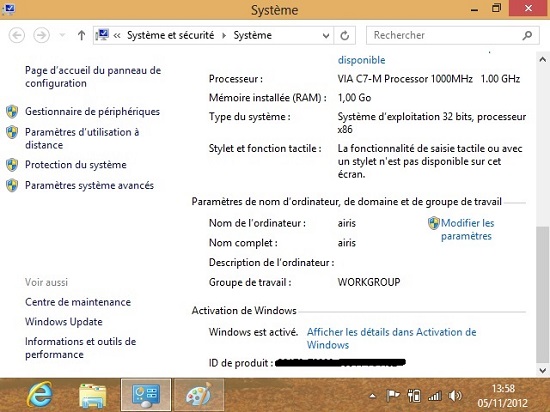Screen dimensions: 550x412
Task: Select the '1,00 Go' memory value
Action: (x=354, y=98)
